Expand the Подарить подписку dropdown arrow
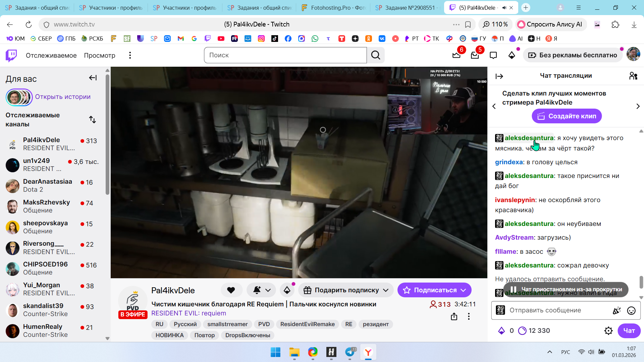The image size is (644, 362). coord(386,290)
